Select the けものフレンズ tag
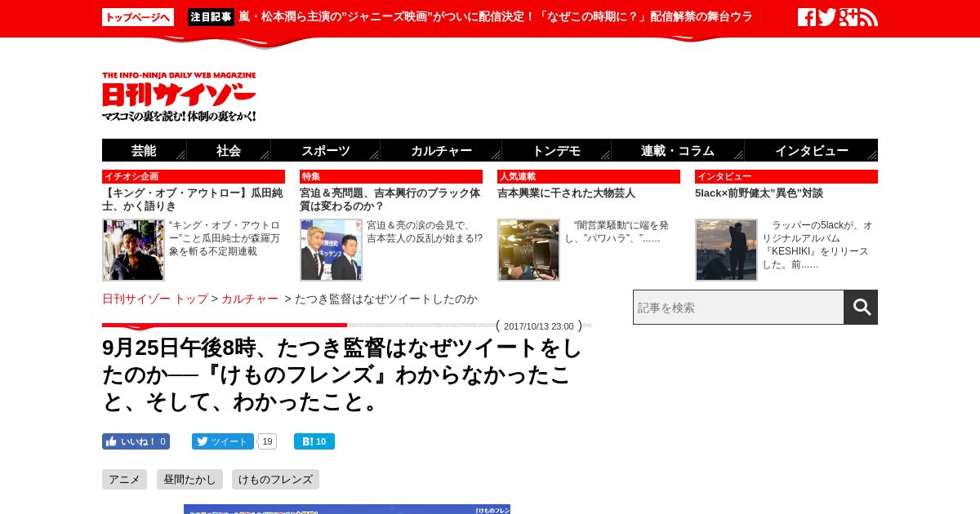 click(x=275, y=480)
